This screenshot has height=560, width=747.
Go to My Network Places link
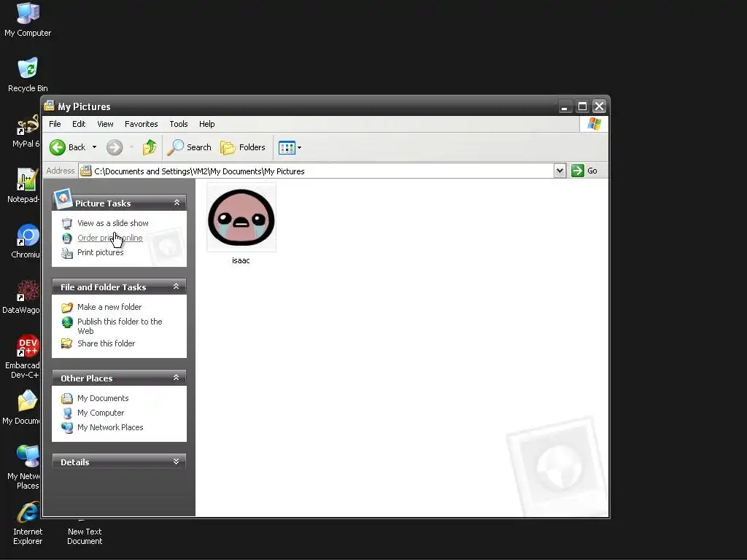(110, 427)
